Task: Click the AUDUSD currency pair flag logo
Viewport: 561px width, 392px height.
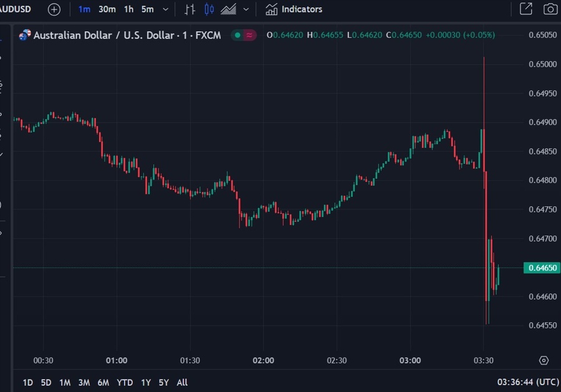Action: tap(23, 36)
